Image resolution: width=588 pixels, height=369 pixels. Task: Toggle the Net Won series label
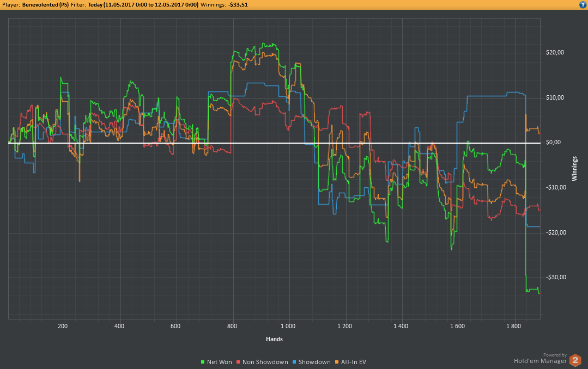coord(220,362)
